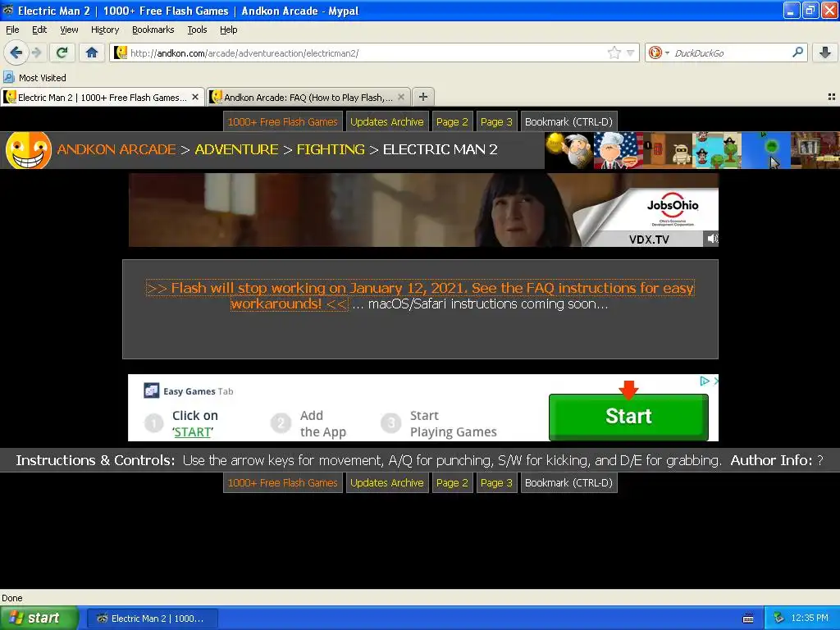Open the DuckDuckGo search engine selector

[659, 52]
